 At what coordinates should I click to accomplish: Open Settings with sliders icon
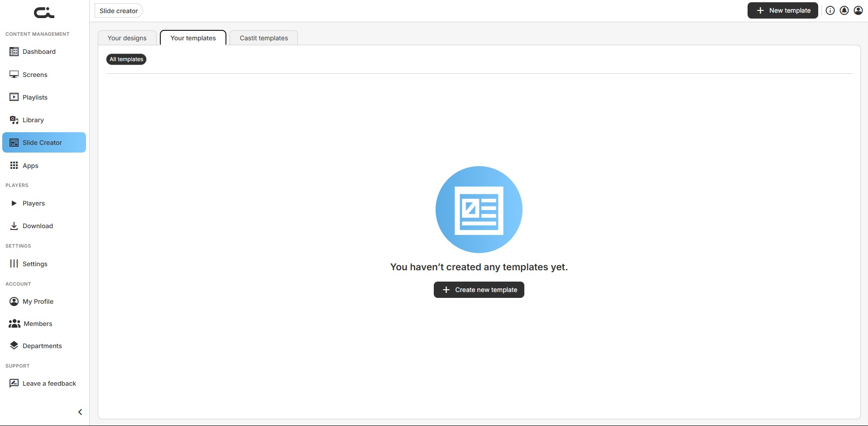click(x=14, y=264)
